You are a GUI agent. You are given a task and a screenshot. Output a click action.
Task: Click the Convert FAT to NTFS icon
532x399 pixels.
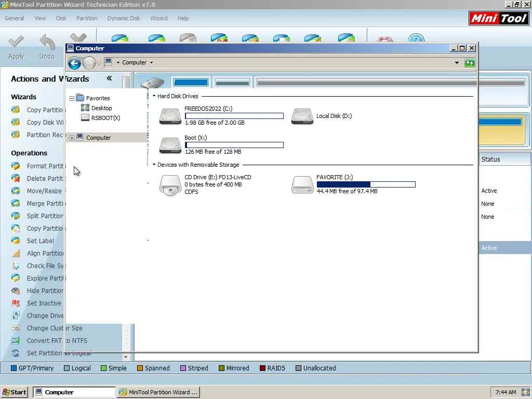coord(16,340)
